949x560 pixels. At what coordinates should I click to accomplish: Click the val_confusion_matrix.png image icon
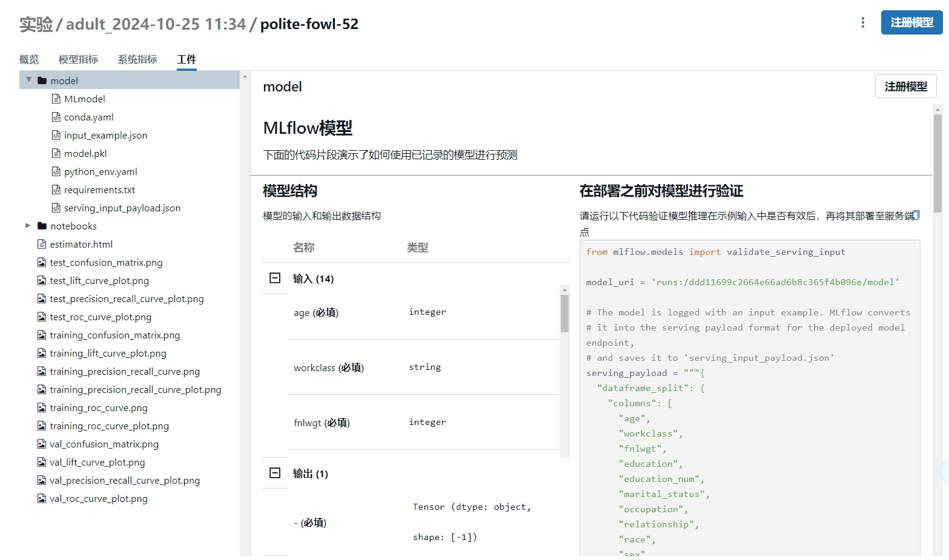tap(42, 444)
